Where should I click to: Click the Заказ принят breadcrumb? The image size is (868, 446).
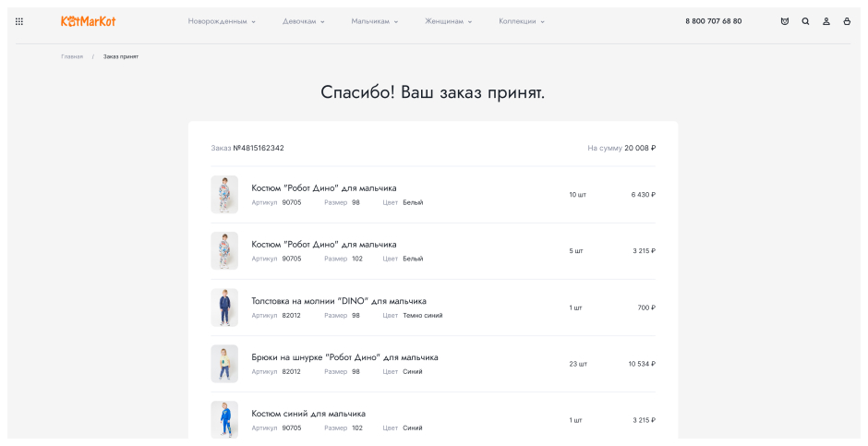(121, 57)
